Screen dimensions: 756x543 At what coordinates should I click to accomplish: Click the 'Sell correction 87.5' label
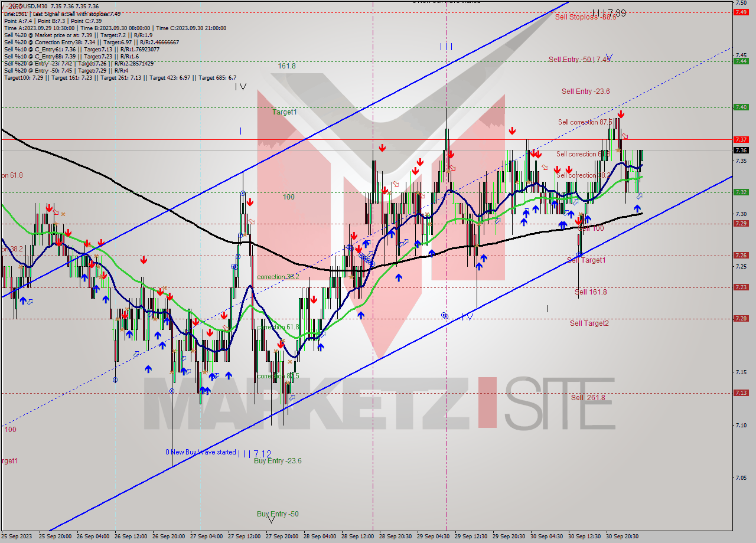coord(585,122)
